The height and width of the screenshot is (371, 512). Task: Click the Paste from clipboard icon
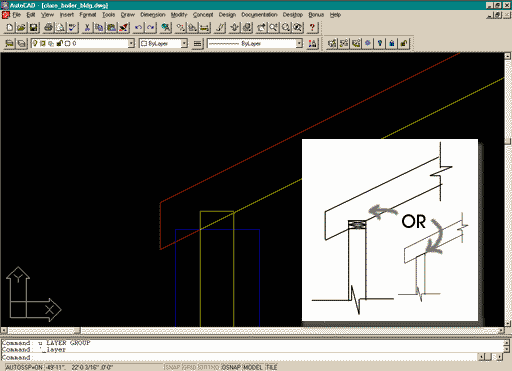point(111,28)
